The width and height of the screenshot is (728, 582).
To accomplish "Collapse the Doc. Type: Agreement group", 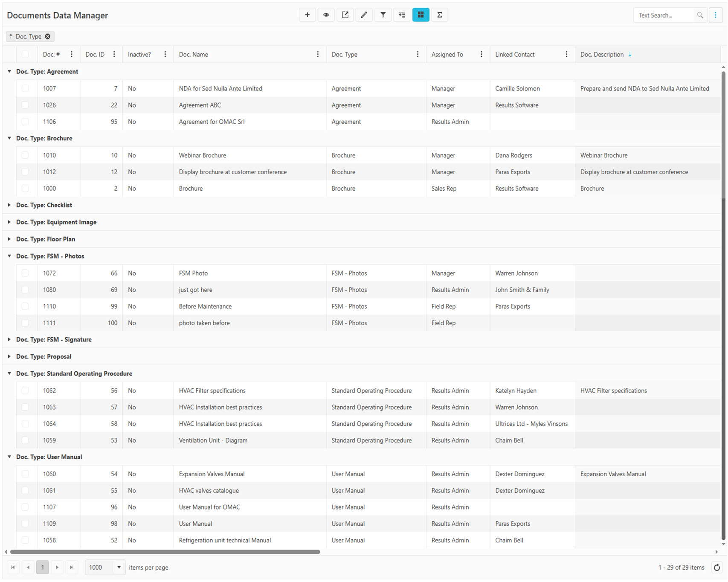I will coord(9,72).
